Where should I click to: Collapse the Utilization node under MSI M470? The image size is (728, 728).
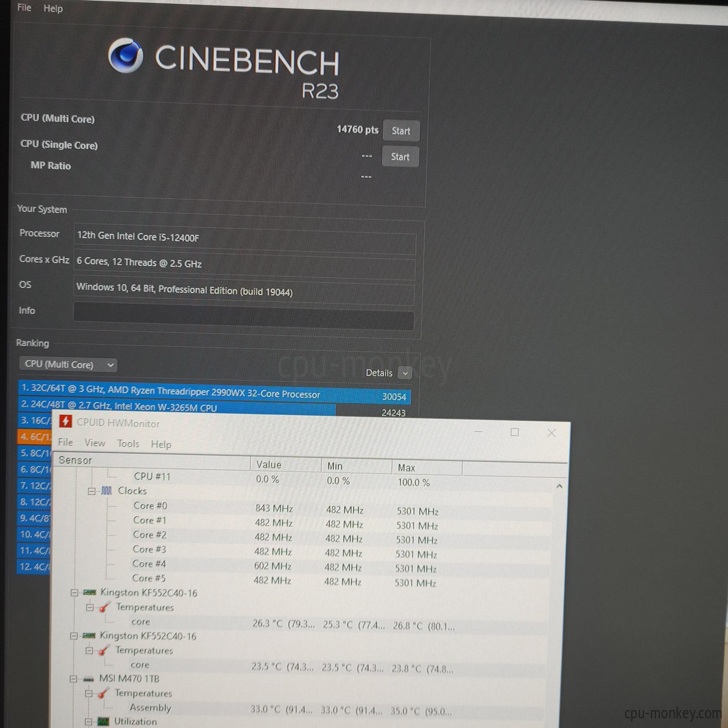pos(88,721)
